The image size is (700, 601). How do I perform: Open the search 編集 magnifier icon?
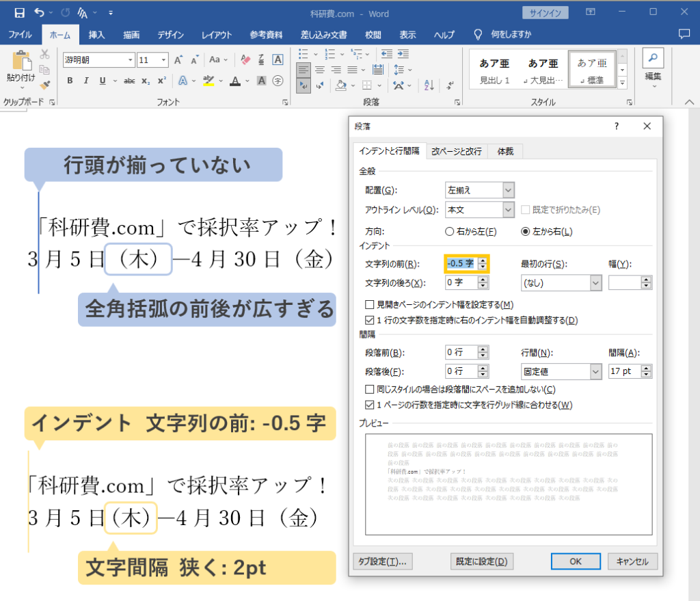pos(653,58)
